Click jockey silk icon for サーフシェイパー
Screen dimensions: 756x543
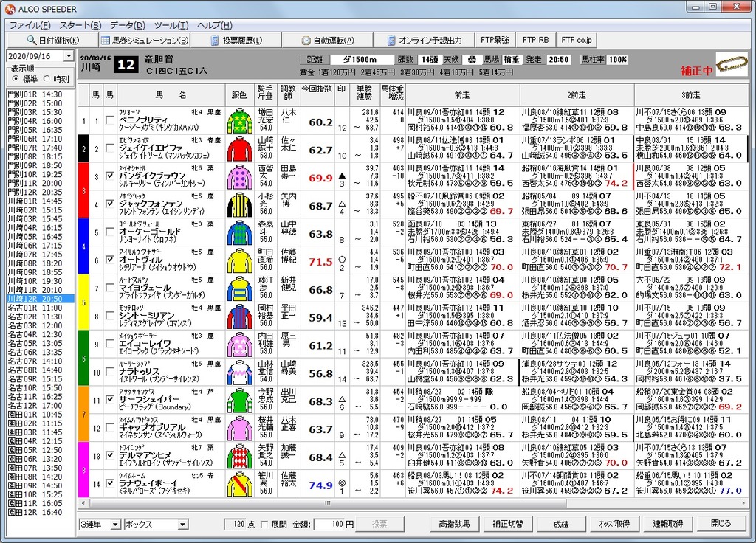click(240, 401)
